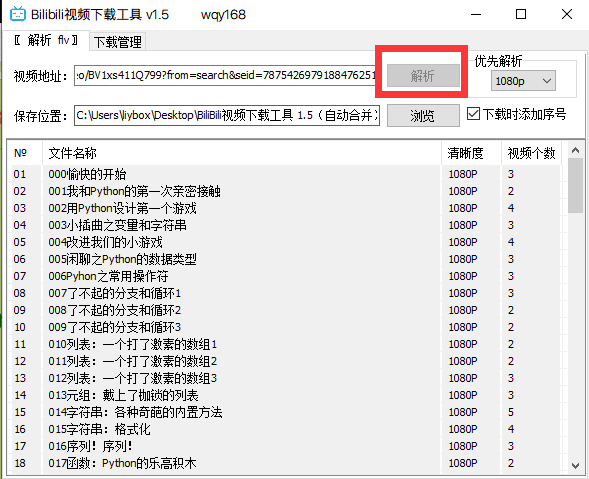Image resolution: width=589 pixels, height=479 pixels.
Task: Click the vertical scrollbar thumb
Action: coord(575,186)
